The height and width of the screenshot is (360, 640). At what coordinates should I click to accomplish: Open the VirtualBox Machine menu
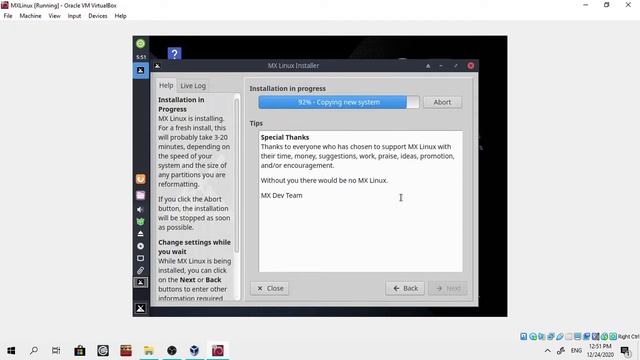point(30,16)
